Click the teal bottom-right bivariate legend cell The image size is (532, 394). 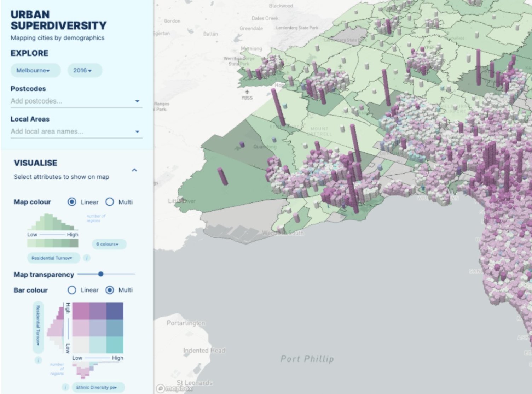[115, 345]
